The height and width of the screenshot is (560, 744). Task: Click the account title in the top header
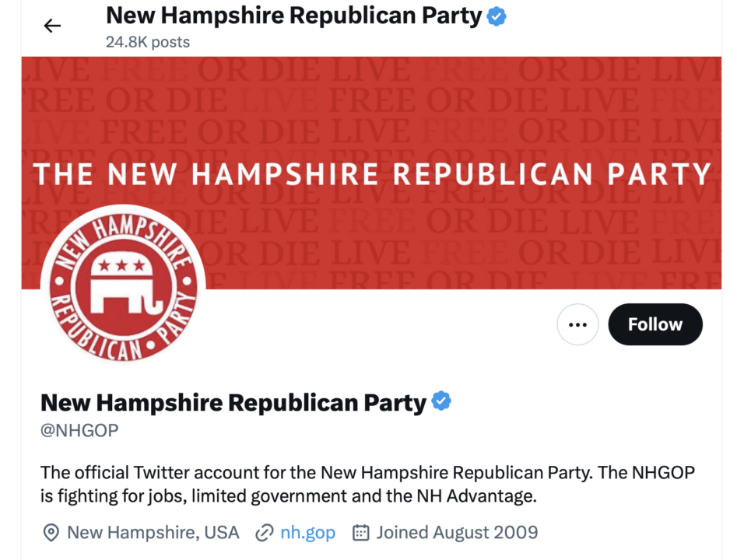(293, 16)
